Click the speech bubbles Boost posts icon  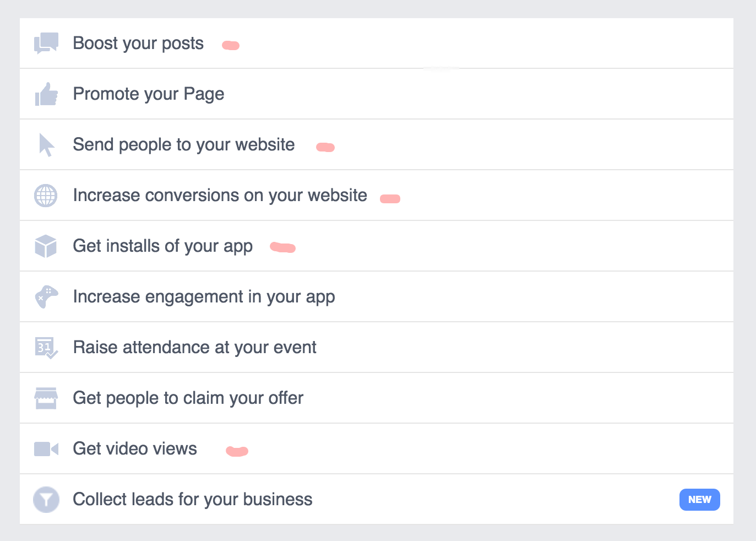pyautogui.click(x=46, y=43)
